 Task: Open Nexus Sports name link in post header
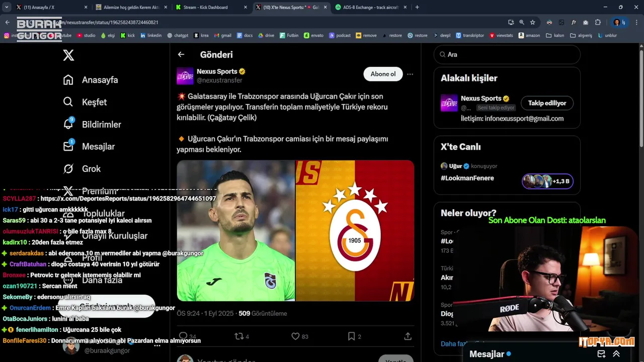[x=217, y=71]
